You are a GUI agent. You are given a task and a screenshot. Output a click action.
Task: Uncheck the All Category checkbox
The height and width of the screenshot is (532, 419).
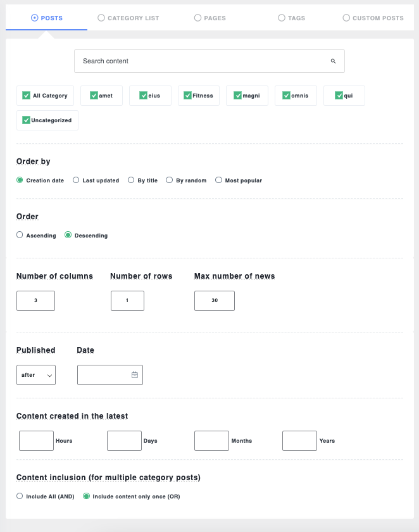click(27, 96)
